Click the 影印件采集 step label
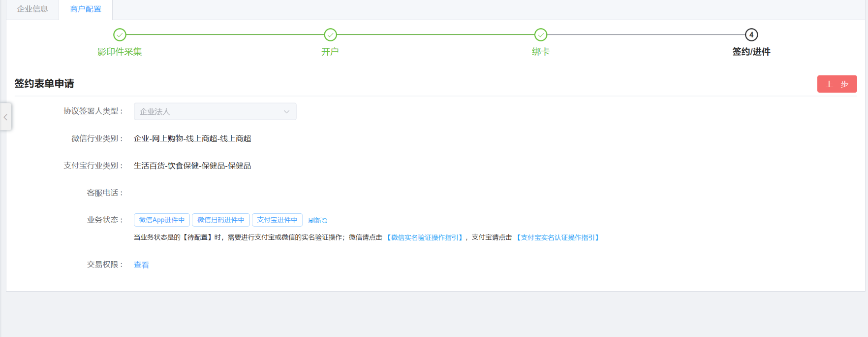 point(120,52)
